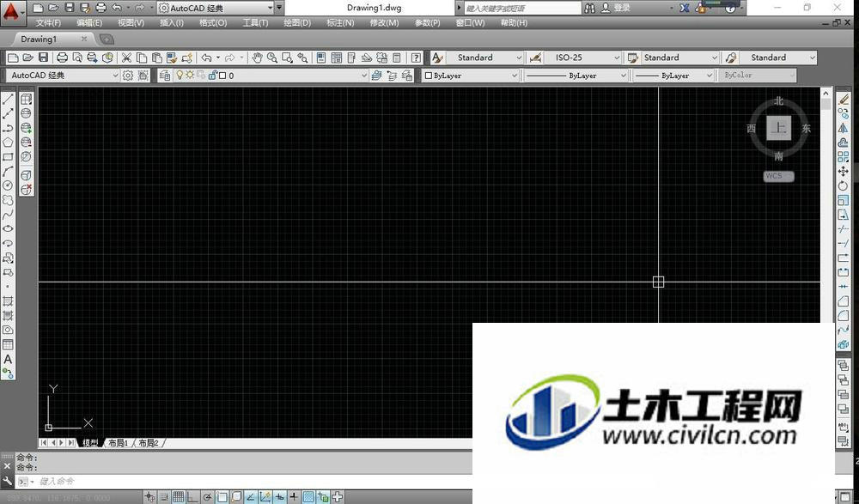The width and height of the screenshot is (859, 504).
Task: Select the Rotate tool in Modify toolbar
Action: tap(844, 185)
